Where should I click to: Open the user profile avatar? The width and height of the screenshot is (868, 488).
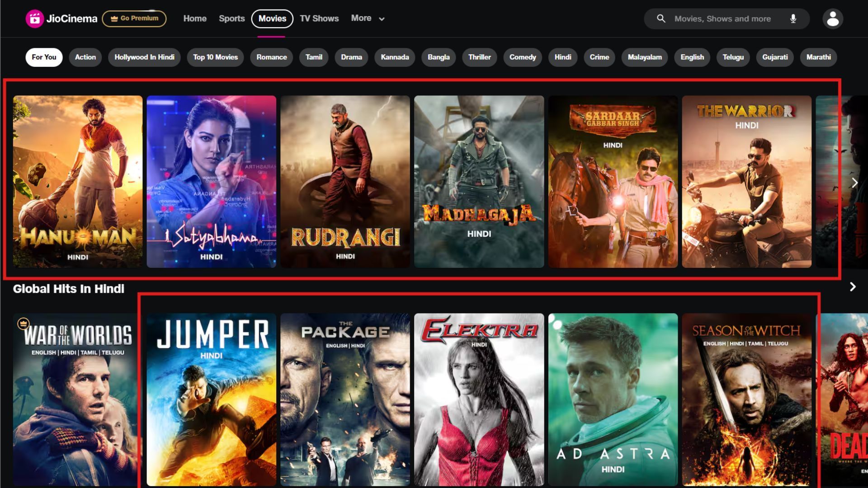point(833,19)
